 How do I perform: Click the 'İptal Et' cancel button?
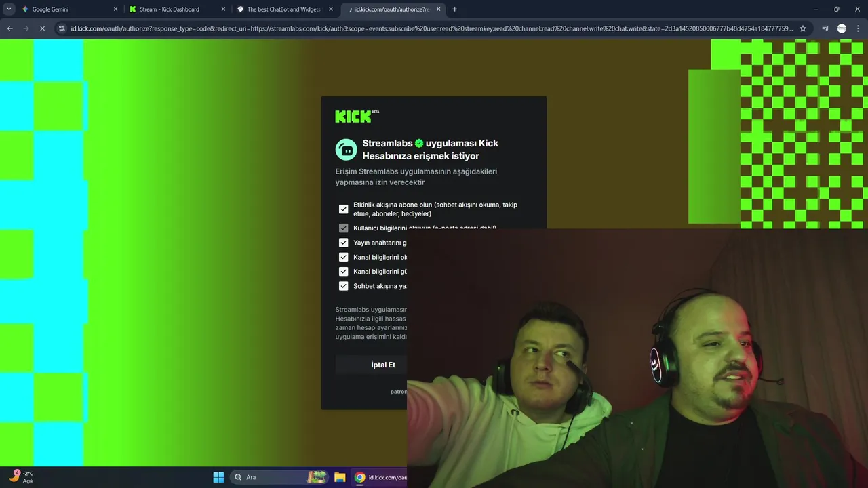click(x=371, y=365)
